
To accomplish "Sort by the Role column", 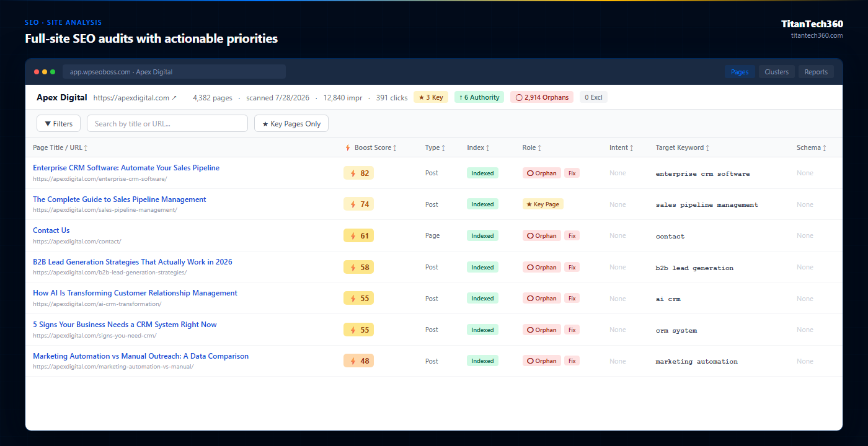I will click(532, 147).
